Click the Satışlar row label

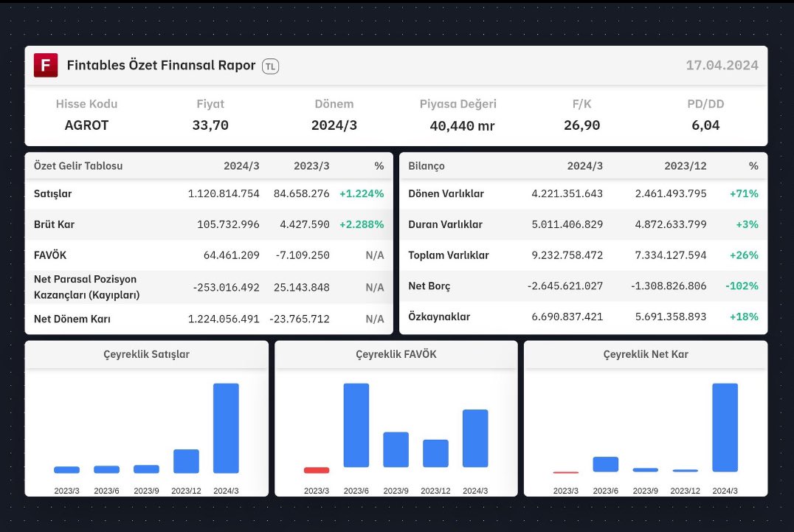coord(52,194)
